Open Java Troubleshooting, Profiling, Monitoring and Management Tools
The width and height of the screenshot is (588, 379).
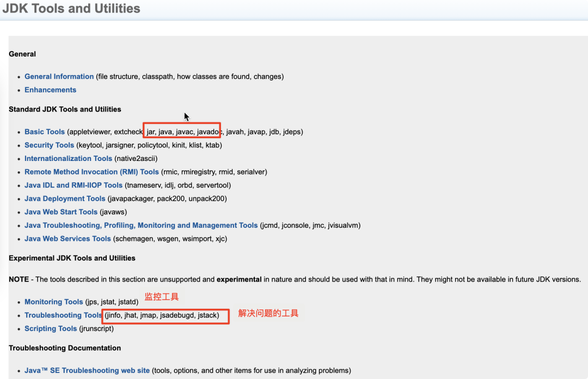point(141,225)
